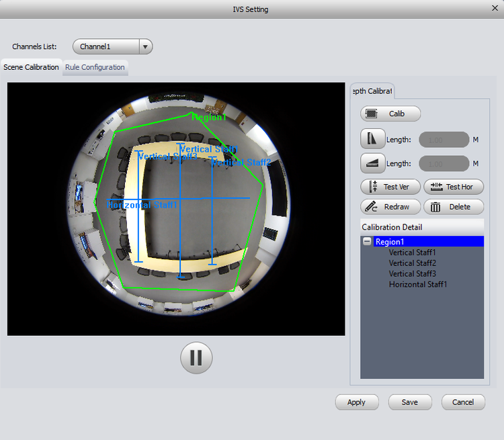This screenshot has height=440, width=504.
Task: Click Redraw to redo the calibration
Action: click(390, 207)
